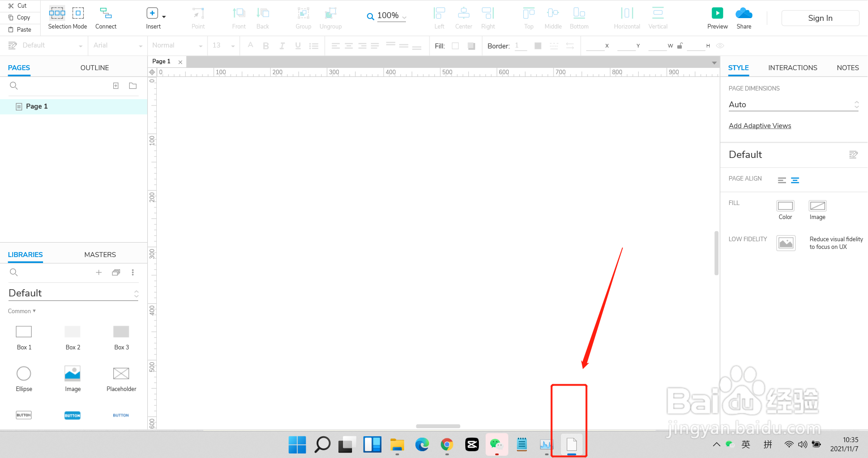
Task: Pick the text color A icon
Action: (250, 45)
